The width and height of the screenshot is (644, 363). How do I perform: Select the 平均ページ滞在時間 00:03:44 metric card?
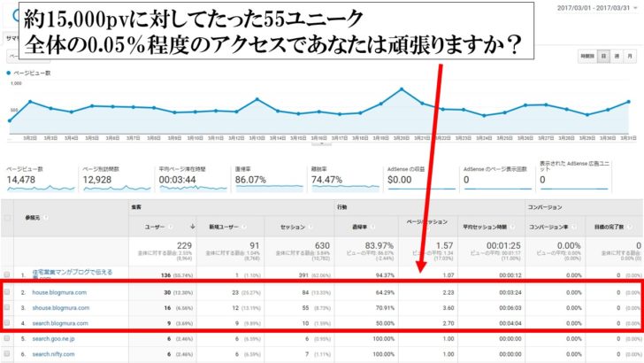point(193,179)
